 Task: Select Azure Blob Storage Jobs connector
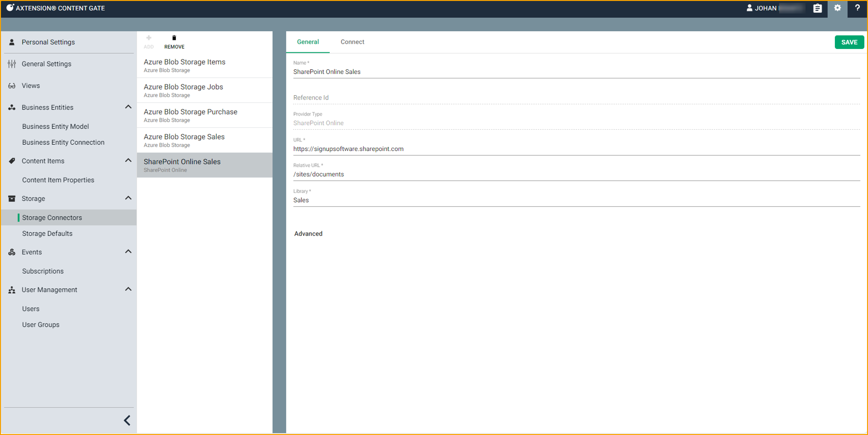click(x=205, y=90)
